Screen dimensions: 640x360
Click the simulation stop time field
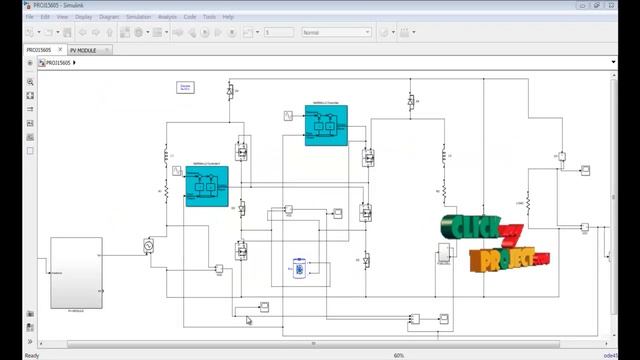tap(279, 32)
